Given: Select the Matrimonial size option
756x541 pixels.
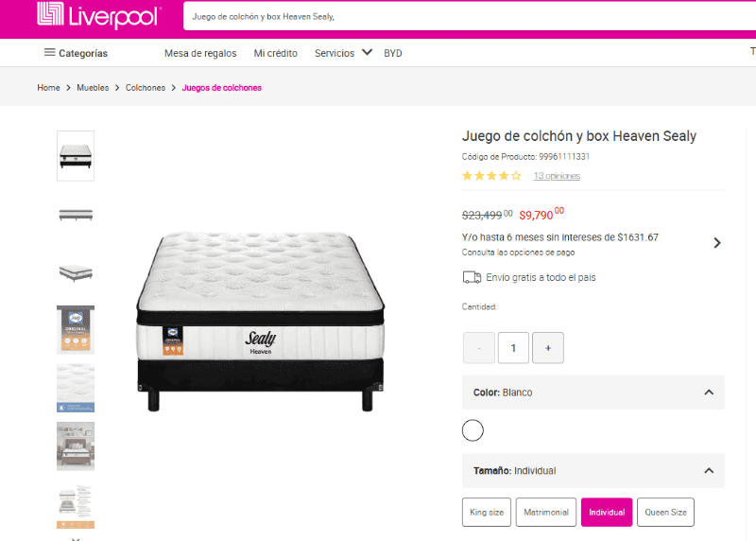Looking at the screenshot, I should (x=546, y=513).
